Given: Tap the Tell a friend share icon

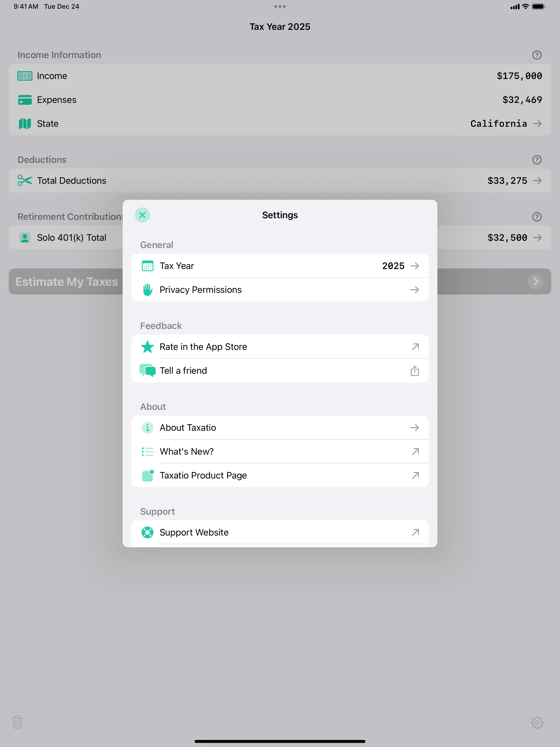Looking at the screenshot, I should click(415, 371).
